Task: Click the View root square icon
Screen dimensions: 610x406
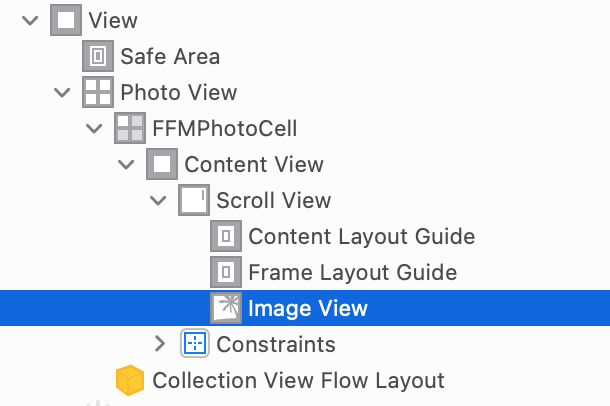Action: click(66, 20)
